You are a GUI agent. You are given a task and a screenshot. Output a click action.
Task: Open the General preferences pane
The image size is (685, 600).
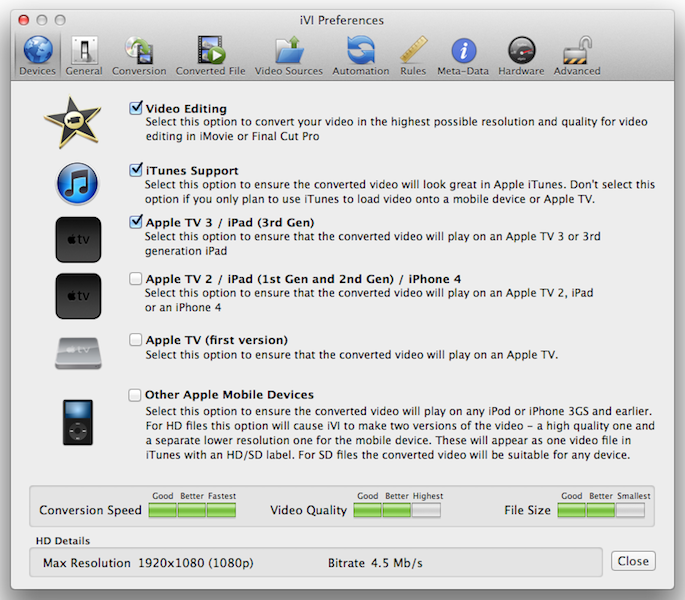tap(84, 54)
